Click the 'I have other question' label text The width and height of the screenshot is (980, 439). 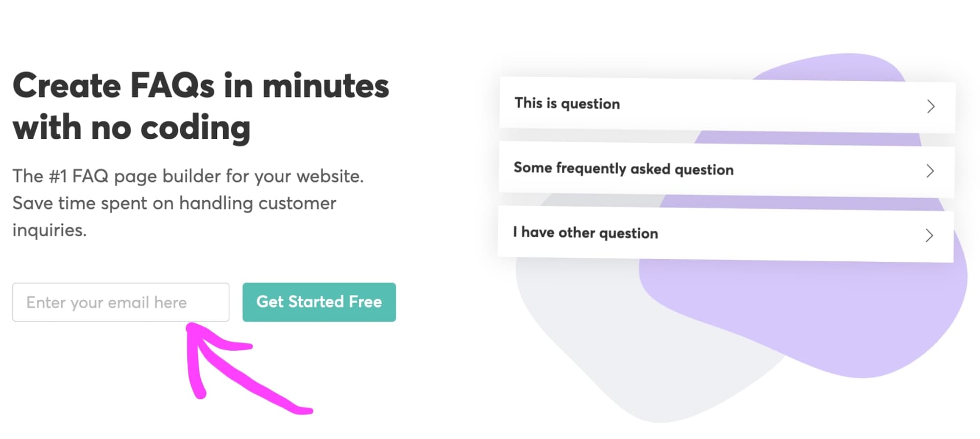(x=585, y=233)
